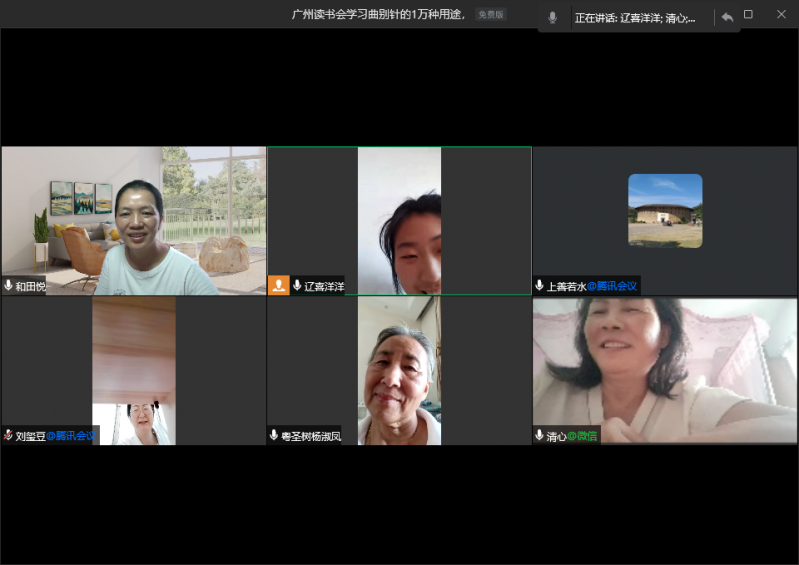
Task: Click the orange host icon beside 辽喜洋洋
Action: pyautogui.click(x=278, y=285)
